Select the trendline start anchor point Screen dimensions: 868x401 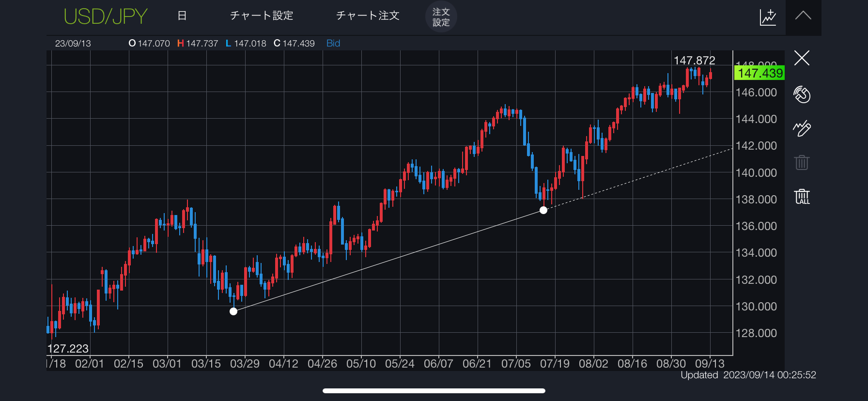(233, 311)
